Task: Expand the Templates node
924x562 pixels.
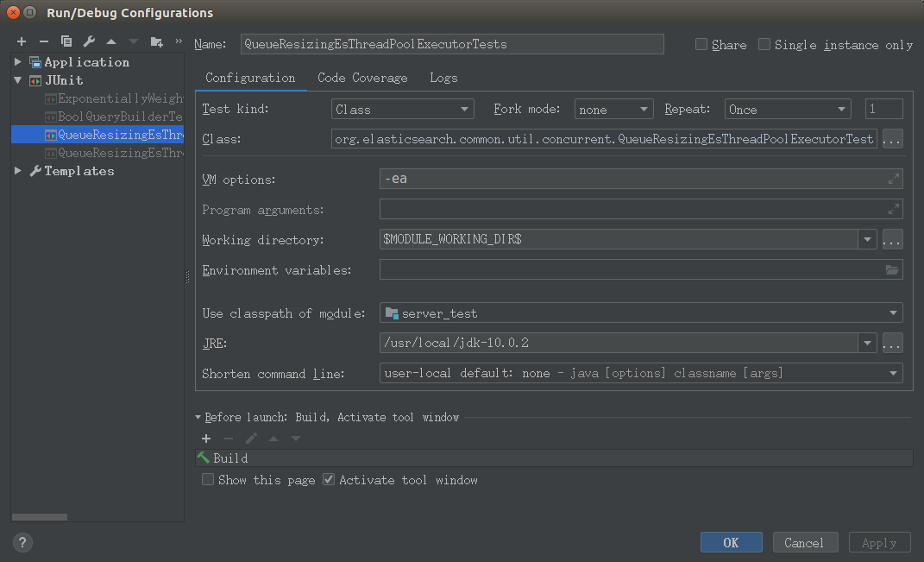Action: 18,170
